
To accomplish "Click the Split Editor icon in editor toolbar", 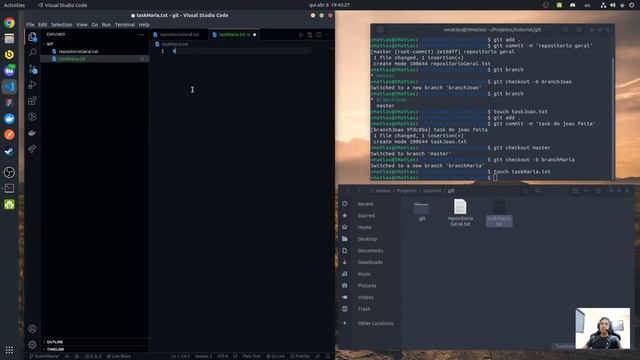I will pos(319,35).
